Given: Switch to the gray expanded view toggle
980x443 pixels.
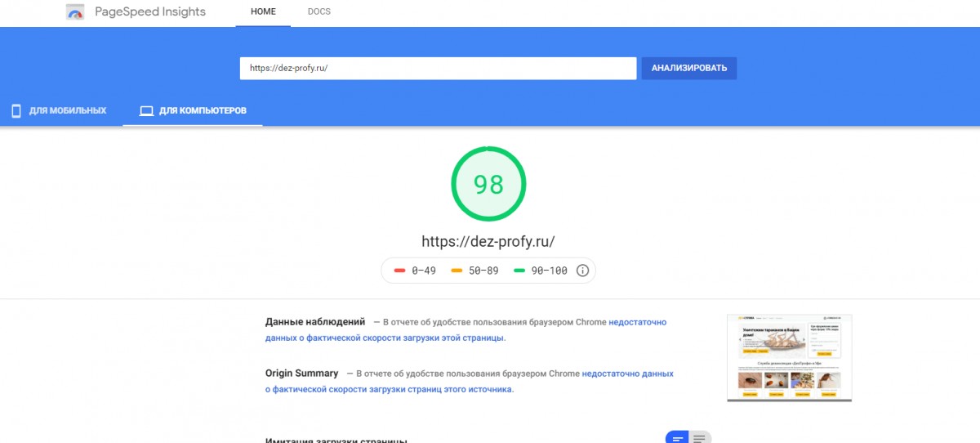Looking at the screenshot, I should coord(700,438).
